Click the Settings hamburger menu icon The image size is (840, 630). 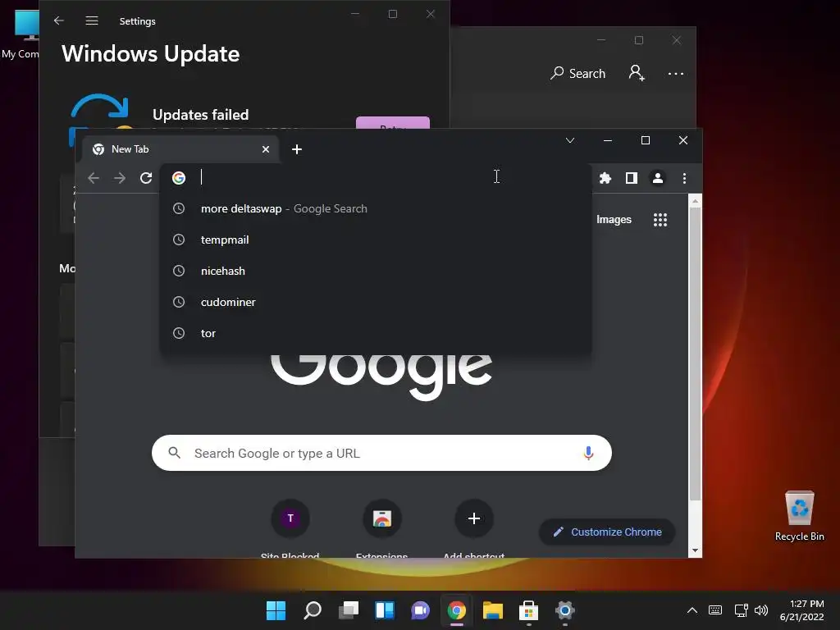(x=92, y=21)
